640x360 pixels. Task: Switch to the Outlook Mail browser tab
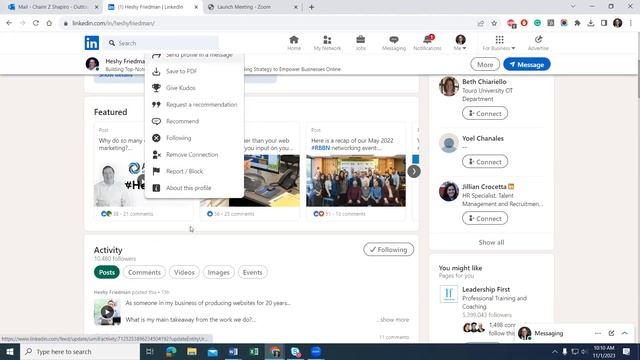(x=53, y=7)
